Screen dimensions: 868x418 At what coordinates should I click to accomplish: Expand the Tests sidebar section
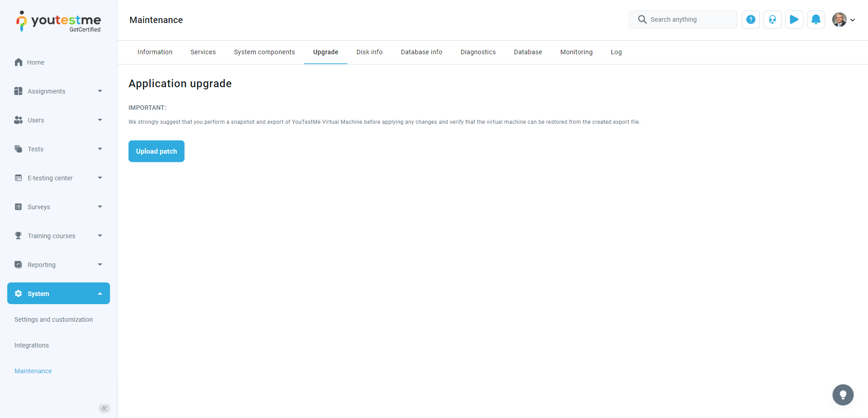point(58,149)
